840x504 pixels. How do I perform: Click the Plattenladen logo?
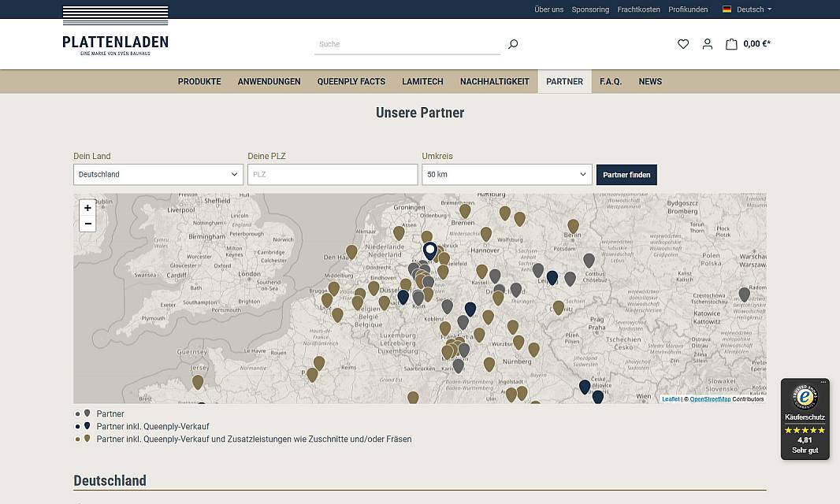(115, 31)
